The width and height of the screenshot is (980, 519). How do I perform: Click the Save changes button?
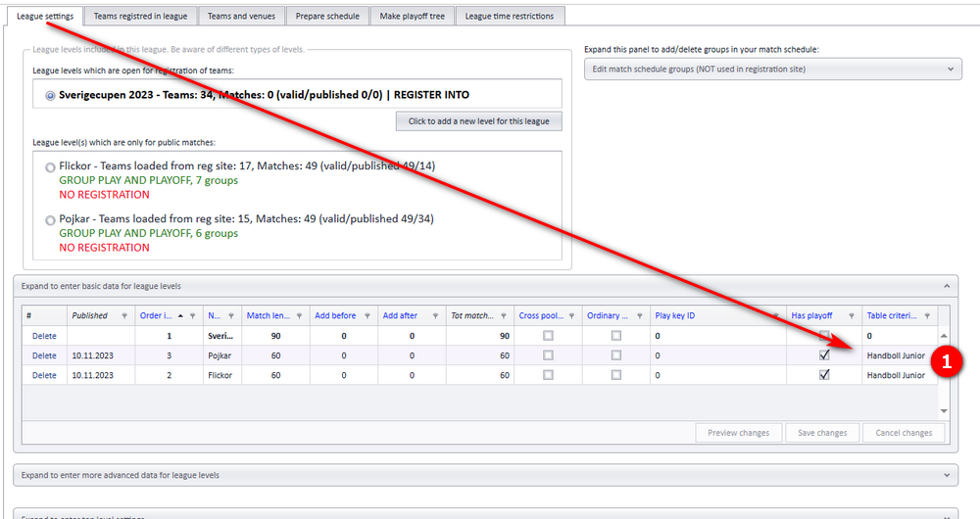point(822,433)
